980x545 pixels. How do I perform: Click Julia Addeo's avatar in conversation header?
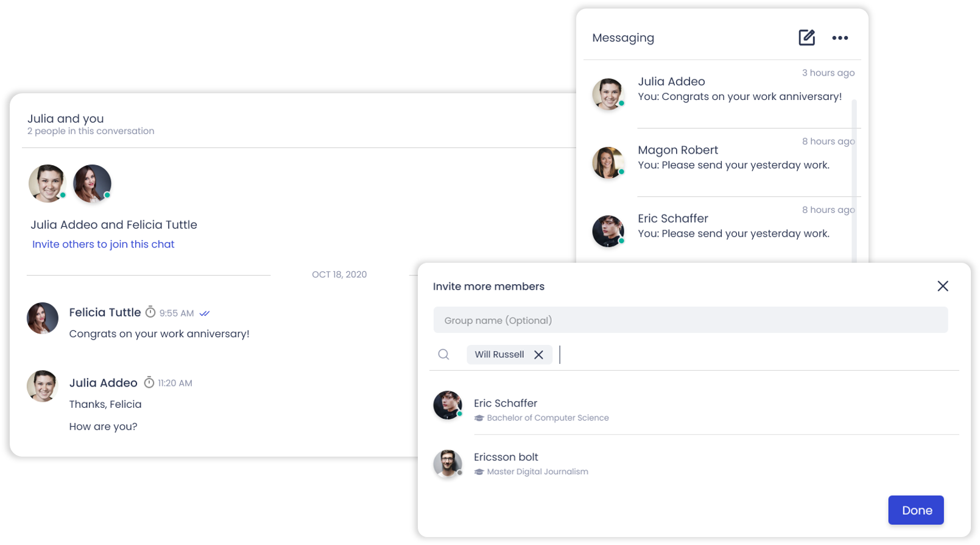47,183
